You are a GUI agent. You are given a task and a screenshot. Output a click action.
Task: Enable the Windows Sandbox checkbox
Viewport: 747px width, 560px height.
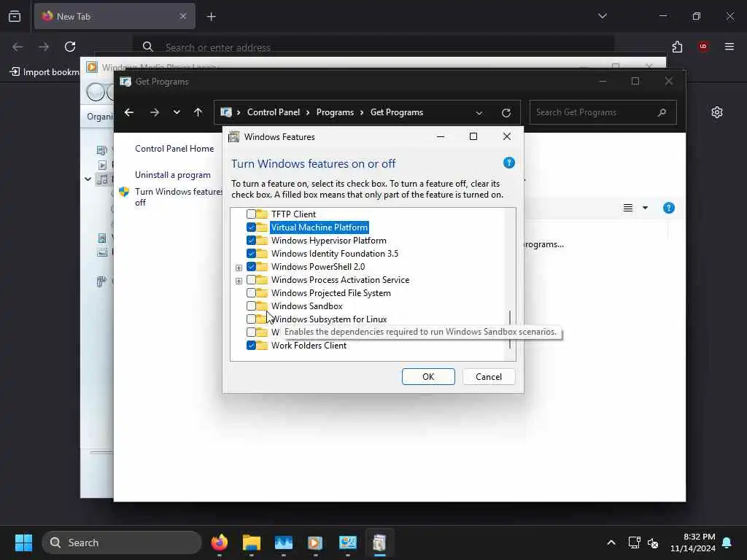pos(251,306)
